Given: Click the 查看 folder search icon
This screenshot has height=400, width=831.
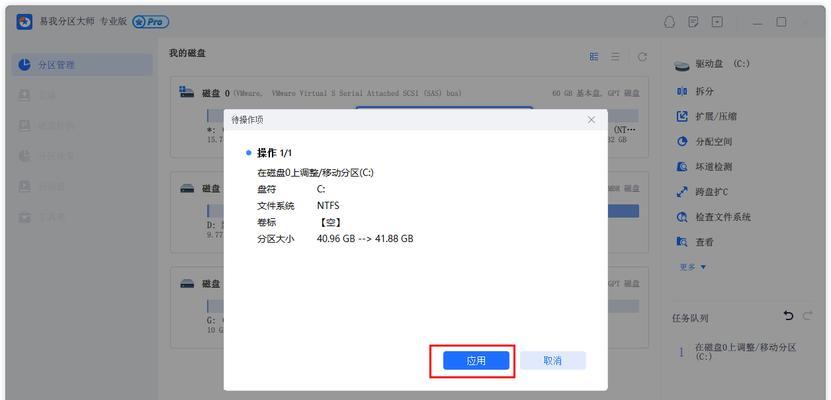Looking at the screenshot, I should tap(682, 242).
